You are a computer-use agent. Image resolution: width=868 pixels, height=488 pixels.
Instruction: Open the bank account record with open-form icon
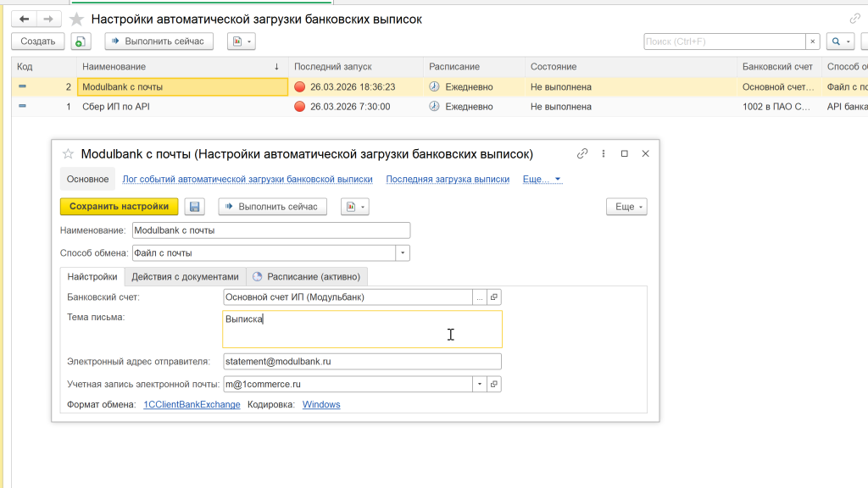pyautogui.click(x=494, y=297)
